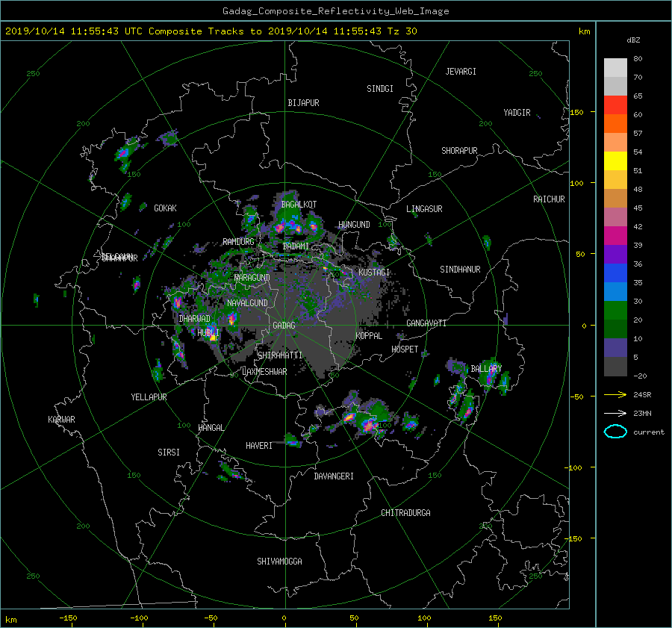Click the DAVANGERI city label

(334, 476)
